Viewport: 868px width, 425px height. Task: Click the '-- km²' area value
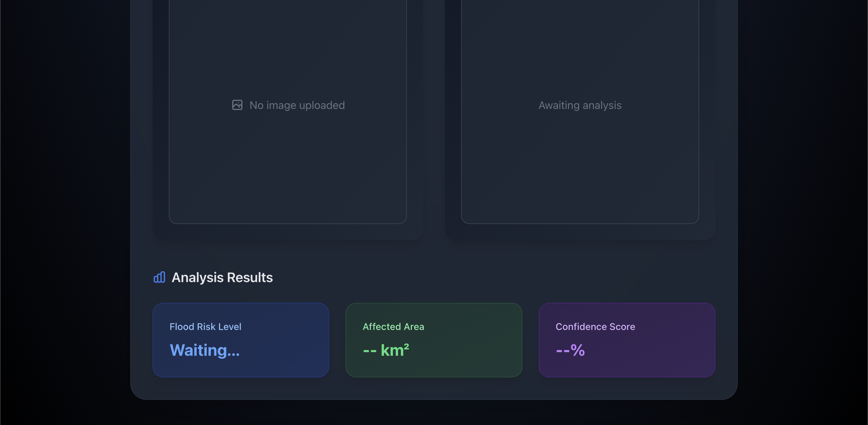(386, 350)
